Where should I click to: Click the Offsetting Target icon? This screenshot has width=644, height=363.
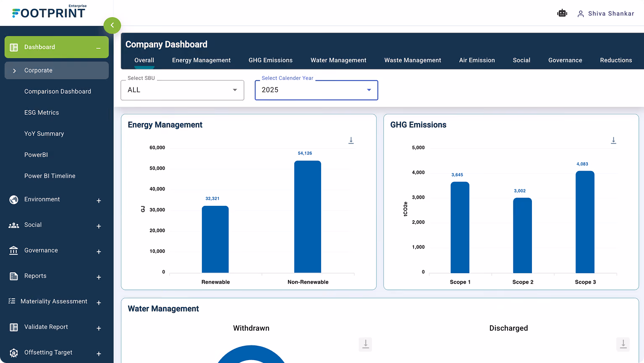tap(14, 353)
